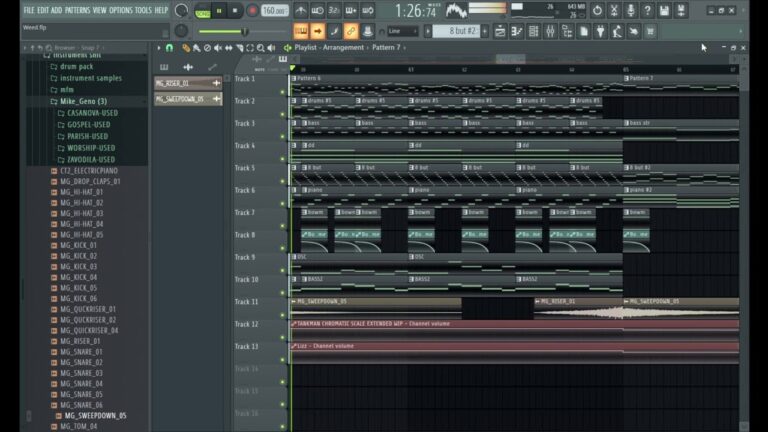Expand the WORSHIP-USED folder
768x432 pixels.
click(x=91, y=148)
